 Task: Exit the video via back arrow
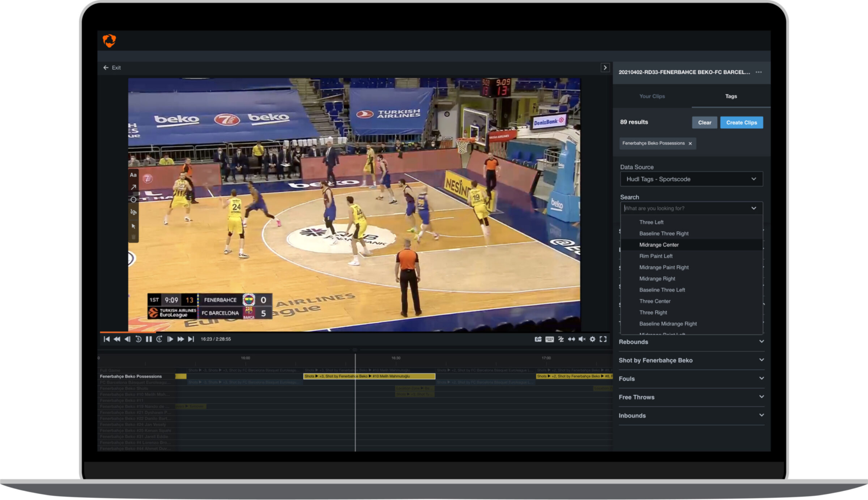pos(112,68)
